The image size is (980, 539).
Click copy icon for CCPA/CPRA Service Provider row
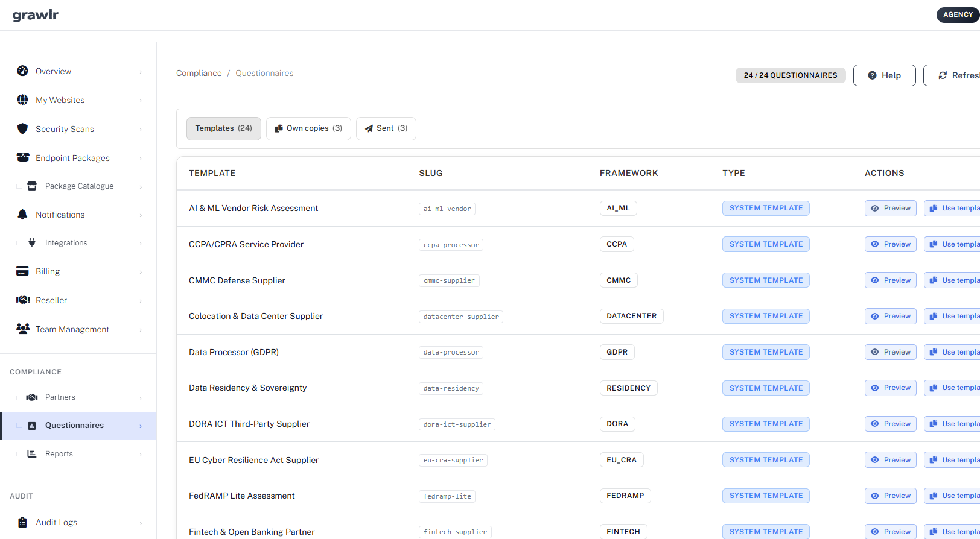click(x=934, y=244)
